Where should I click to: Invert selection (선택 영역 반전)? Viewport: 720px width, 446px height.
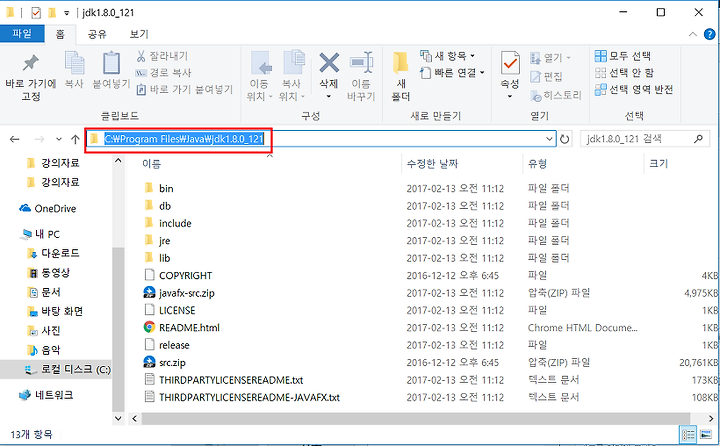tap(634, 89)
